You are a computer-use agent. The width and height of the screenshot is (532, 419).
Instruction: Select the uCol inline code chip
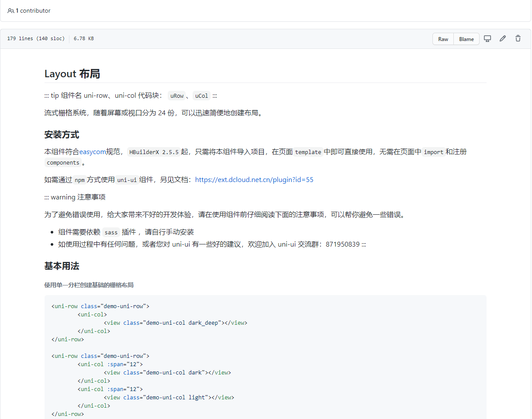tap(201, 96)
